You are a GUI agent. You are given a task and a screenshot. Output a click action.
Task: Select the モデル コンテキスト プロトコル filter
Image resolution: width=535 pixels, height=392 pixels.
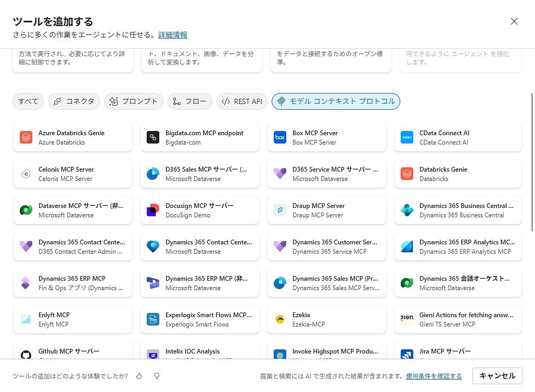[336, 101]
